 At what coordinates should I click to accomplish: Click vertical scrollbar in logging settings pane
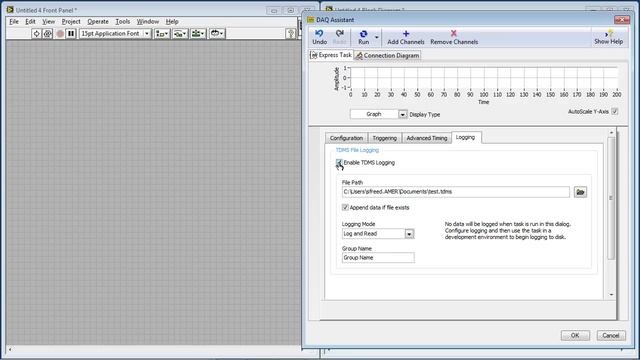point(611,198)
